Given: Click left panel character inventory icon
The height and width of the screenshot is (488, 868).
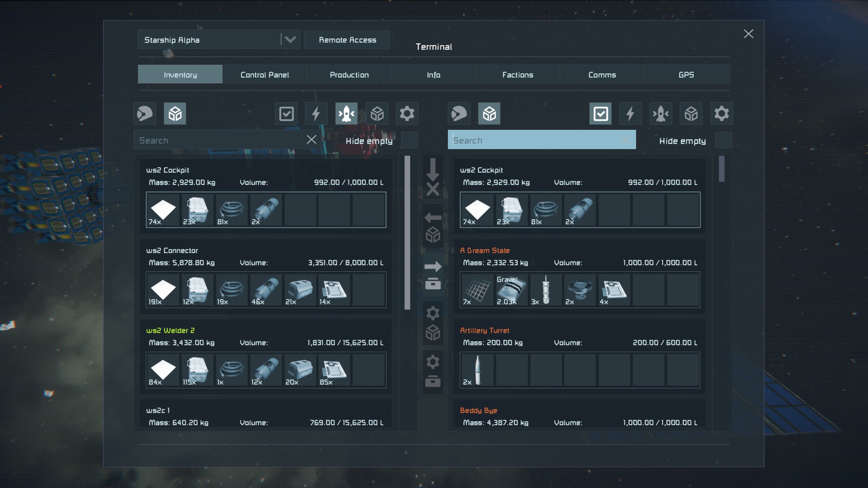Looking at the screenshot, I should click(x=145, y=114).
